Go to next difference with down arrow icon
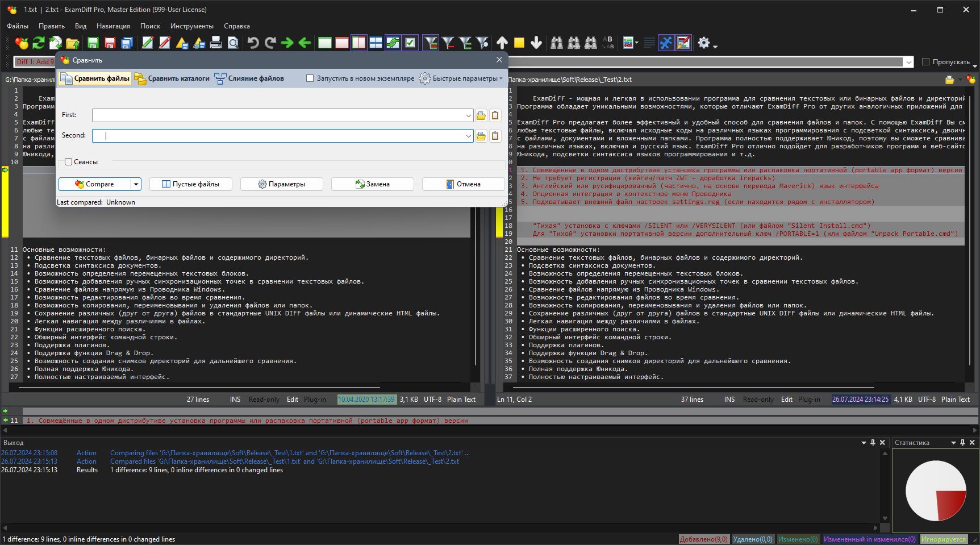 coord(536,43)
